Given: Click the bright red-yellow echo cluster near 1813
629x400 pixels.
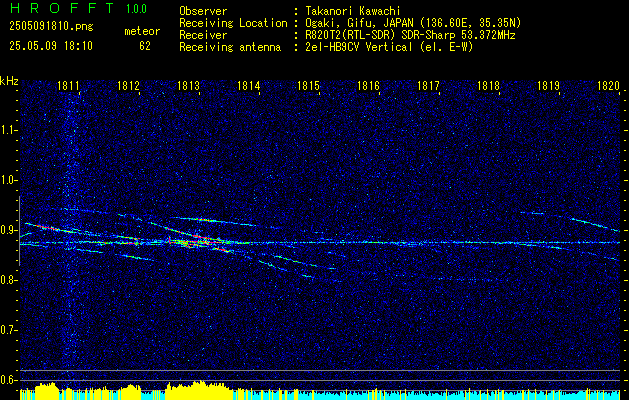Looking at the screenshot, I should tap(197, 242).
